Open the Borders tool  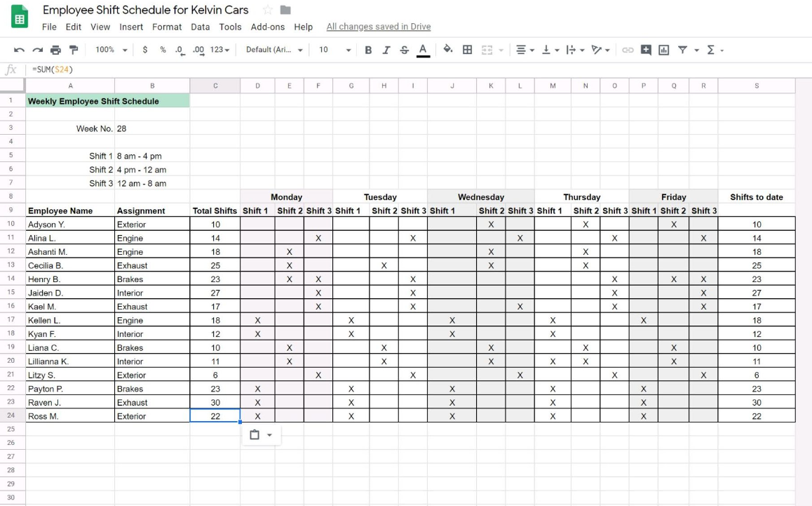(467, 50)
